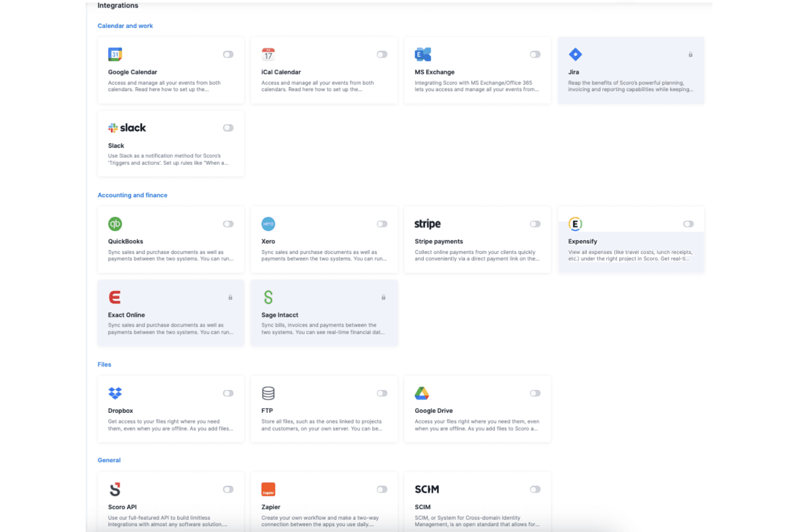Open the Calendar and work section link
This screenshot has width=798, height=532.
pyautogui.click(x=125, y=26)
